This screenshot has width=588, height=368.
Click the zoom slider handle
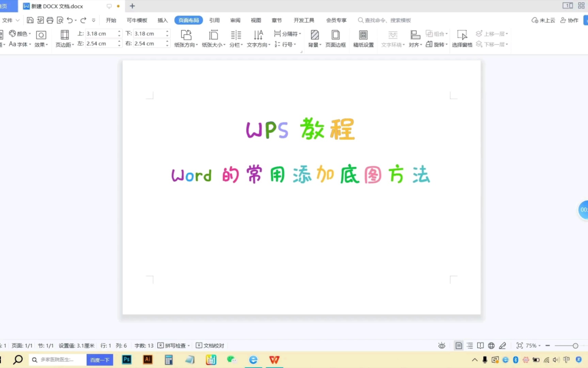575,346
